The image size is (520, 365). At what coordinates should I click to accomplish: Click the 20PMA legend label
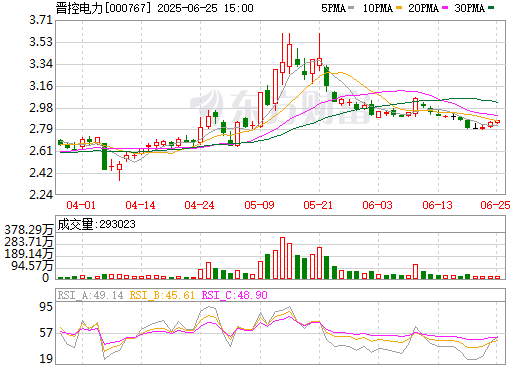[x=423, y=8]
